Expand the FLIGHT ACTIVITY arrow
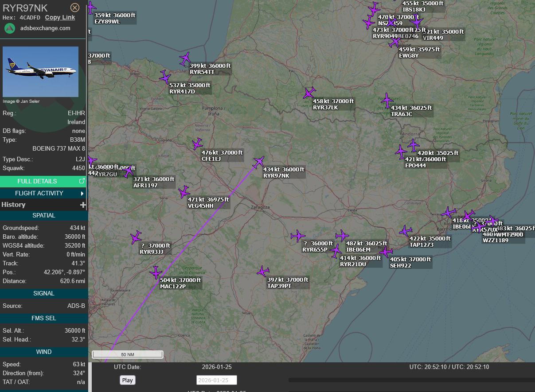 tap(82, 194)
